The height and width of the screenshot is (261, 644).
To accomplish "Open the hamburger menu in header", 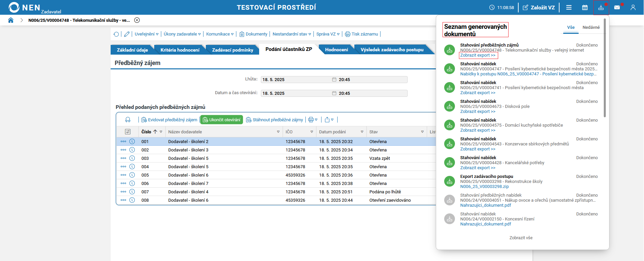I will pos(569,7).
